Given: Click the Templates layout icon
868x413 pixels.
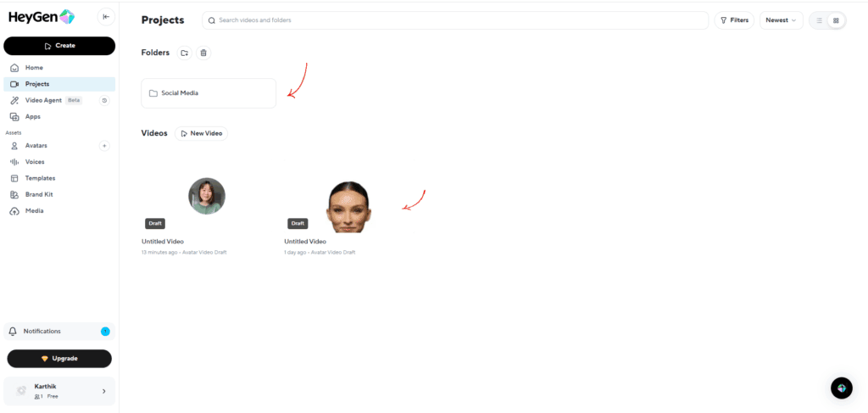Looking at the screenshot, I should click(15, 178).
